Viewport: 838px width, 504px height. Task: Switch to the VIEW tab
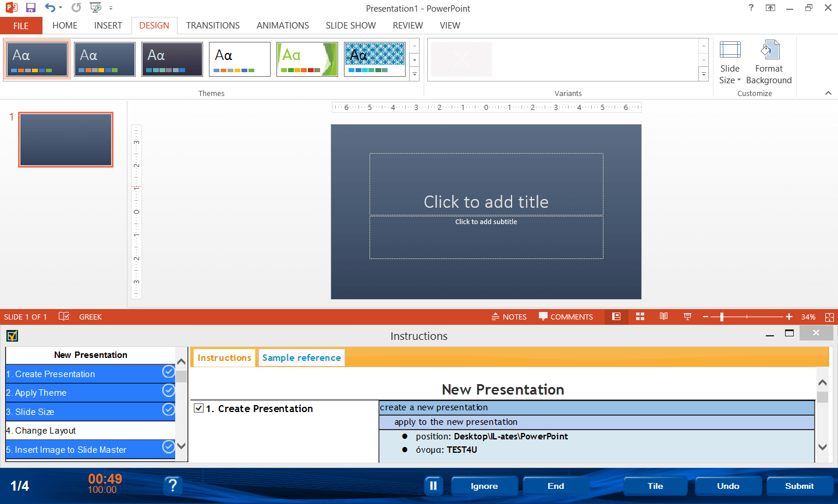pyautogui.click(x=450, y=26)
